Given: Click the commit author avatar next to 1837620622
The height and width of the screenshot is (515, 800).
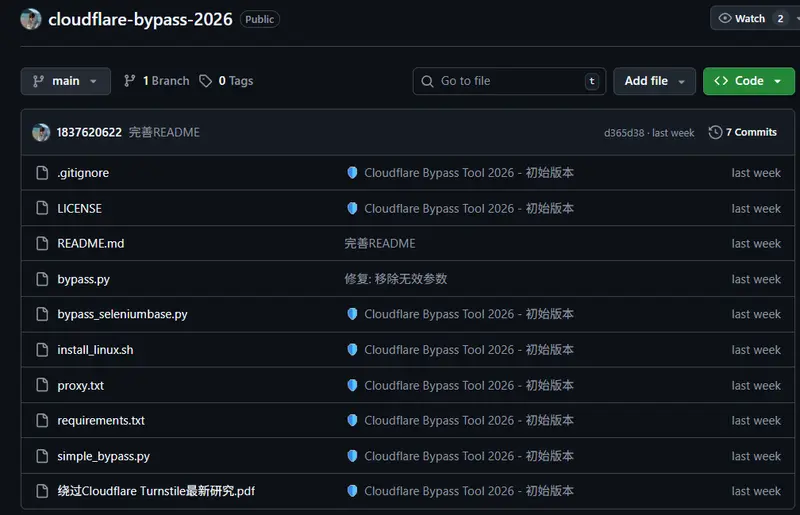Looking at the screenshot, I should click(x=41, y=132).
